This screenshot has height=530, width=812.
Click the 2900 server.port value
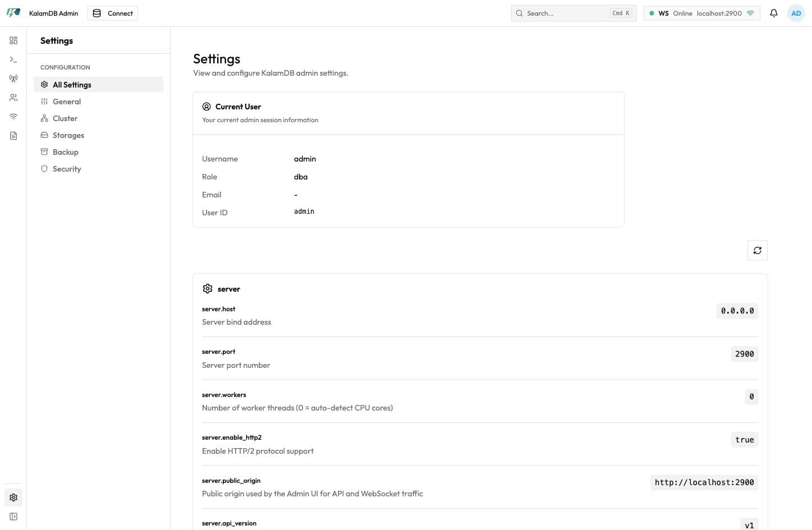click(745, 354)
